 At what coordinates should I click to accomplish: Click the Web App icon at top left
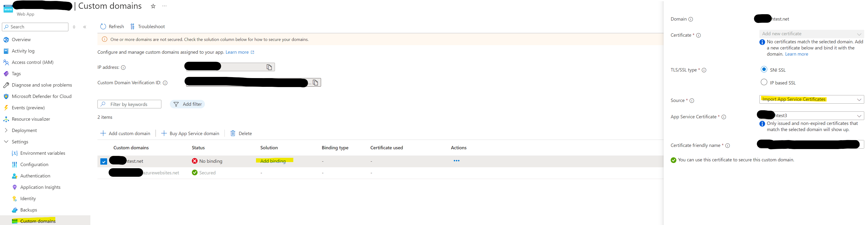[x=8, y=9]
